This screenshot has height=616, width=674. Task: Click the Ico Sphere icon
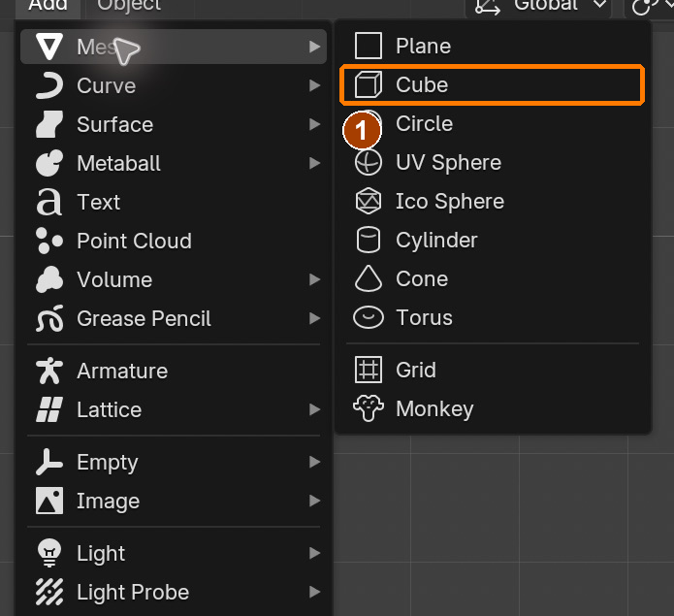[x=369, y=201]
